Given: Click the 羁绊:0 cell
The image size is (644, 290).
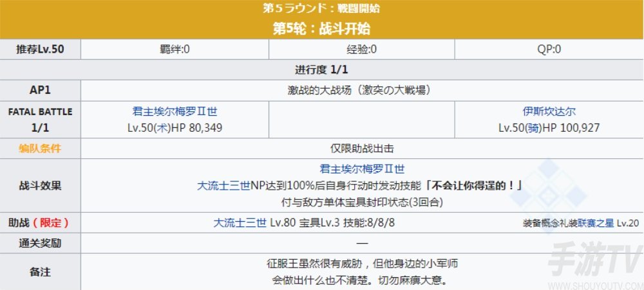Looking at the screenshot, I should click(175, 50).
